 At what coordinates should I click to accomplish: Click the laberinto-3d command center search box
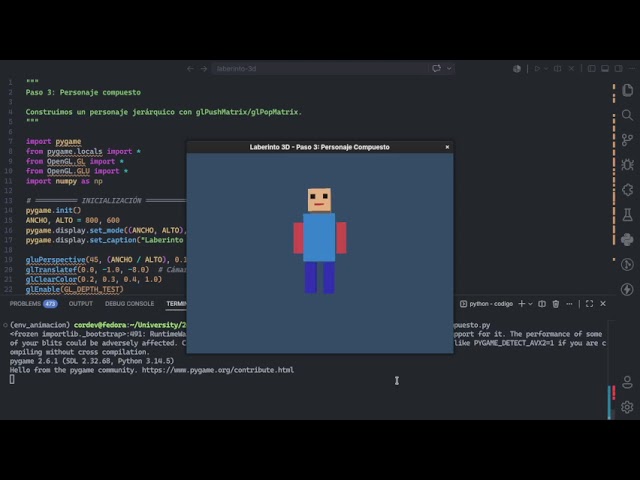coord(320,69)
